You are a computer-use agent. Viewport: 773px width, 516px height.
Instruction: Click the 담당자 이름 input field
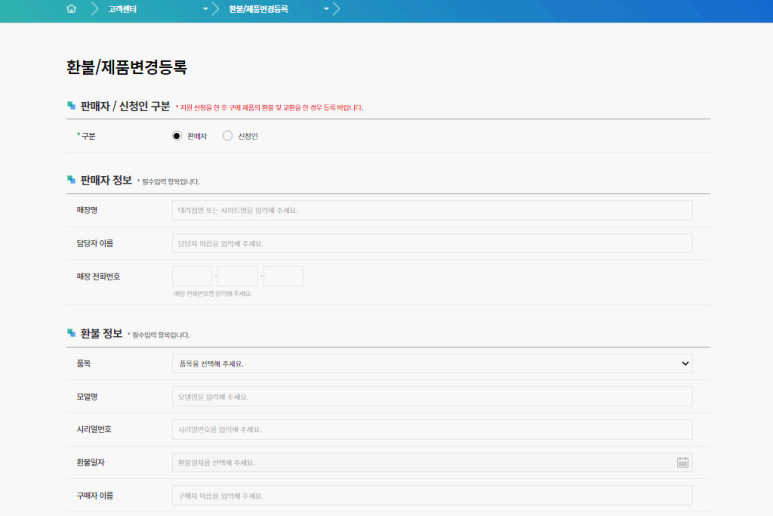pos(432,243)
